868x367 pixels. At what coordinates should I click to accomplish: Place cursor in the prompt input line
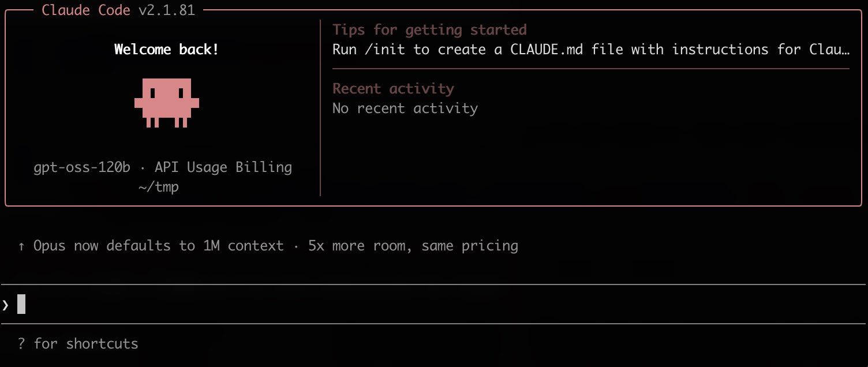point(404,304)
